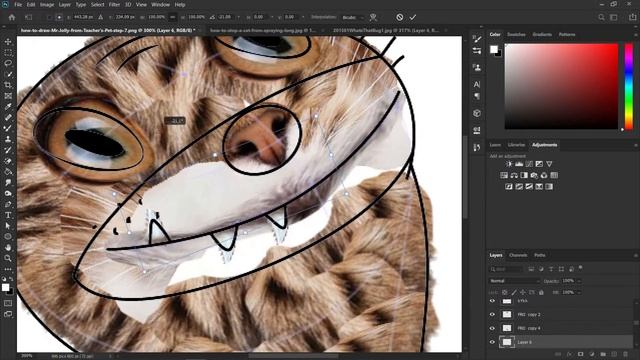The height and width of the screenshot is (360, 640).
Task: Click the rotation angle input field
Action: point(226,17)
